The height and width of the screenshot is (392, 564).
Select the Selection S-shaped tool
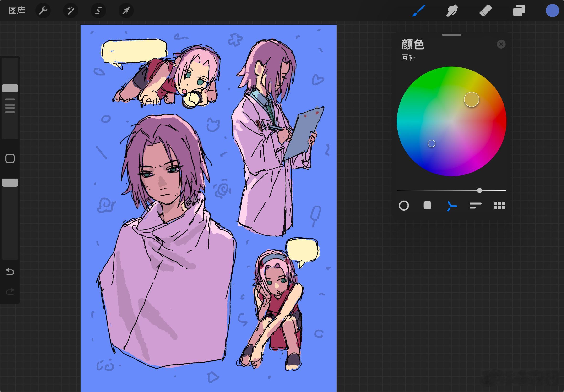pyautogui.click(x=98, y=11)
